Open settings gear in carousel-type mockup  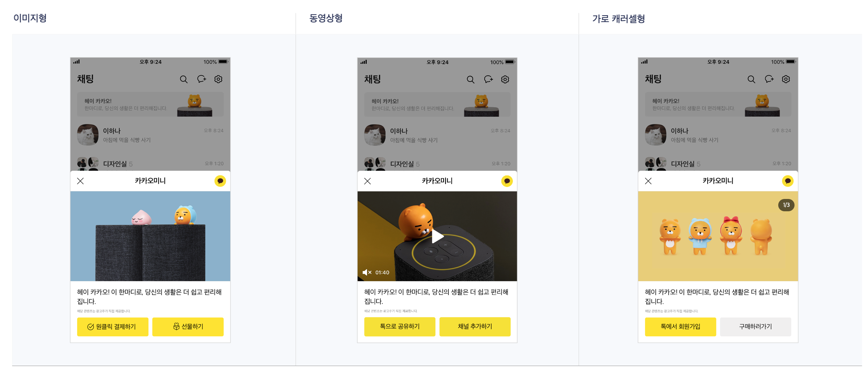click(786, 79)
